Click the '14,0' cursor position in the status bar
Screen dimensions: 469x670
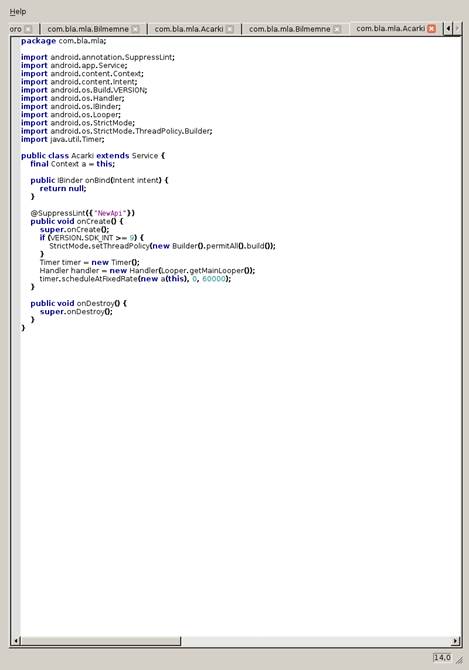442,657
